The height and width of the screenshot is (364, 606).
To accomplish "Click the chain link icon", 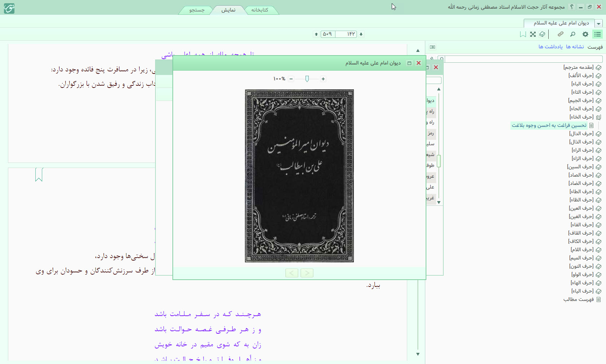I will point(561,34).
